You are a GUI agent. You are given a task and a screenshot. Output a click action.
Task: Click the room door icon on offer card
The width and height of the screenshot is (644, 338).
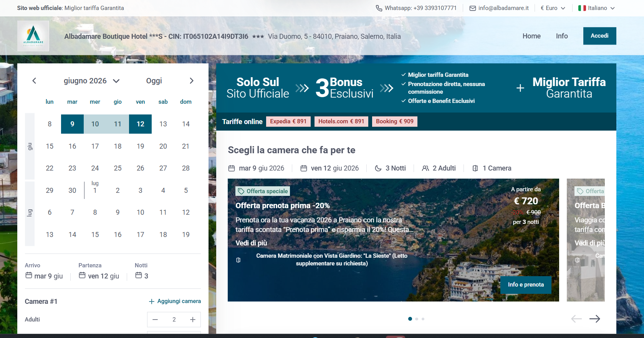pos(238,260)
